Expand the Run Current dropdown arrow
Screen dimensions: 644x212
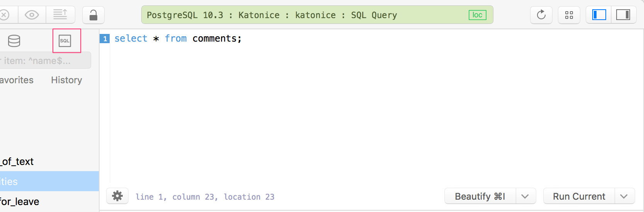624,196
